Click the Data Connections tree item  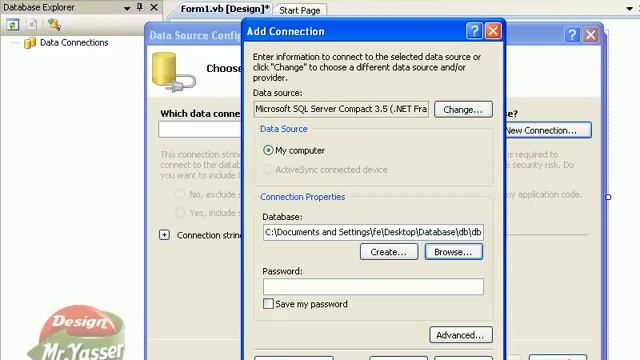coord(74,43)
